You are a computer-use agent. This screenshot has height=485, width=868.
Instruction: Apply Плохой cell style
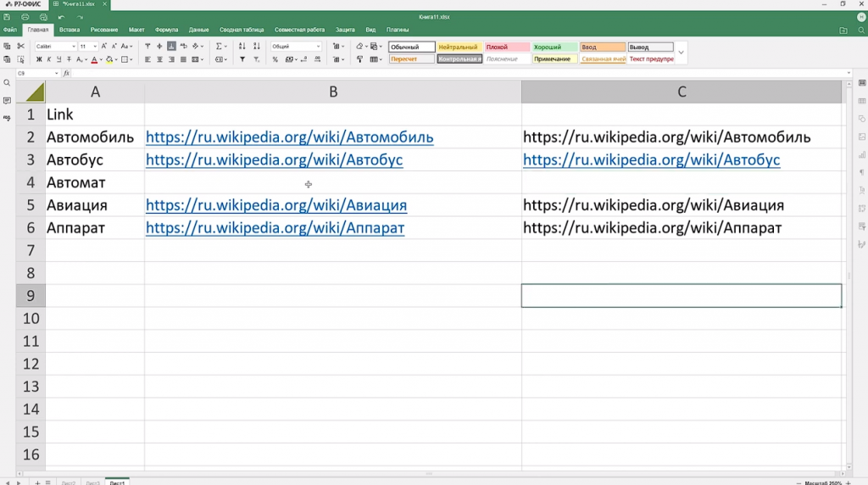(507, 47)
